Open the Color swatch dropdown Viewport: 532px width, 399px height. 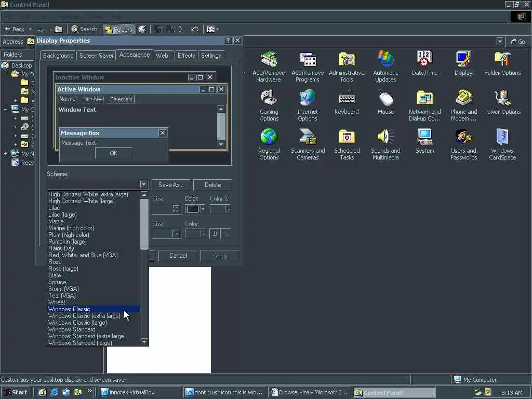click(x=195, y=209)
